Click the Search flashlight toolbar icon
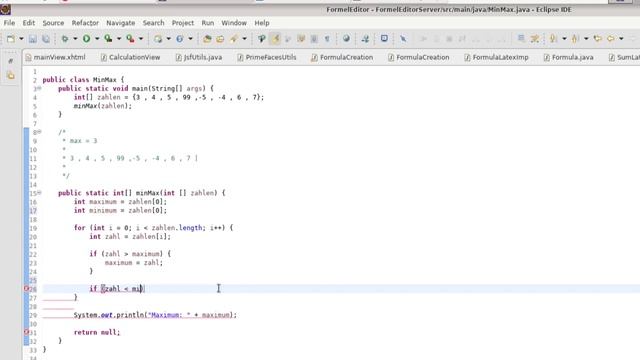 pyautogui.click(x=234, y=39)
